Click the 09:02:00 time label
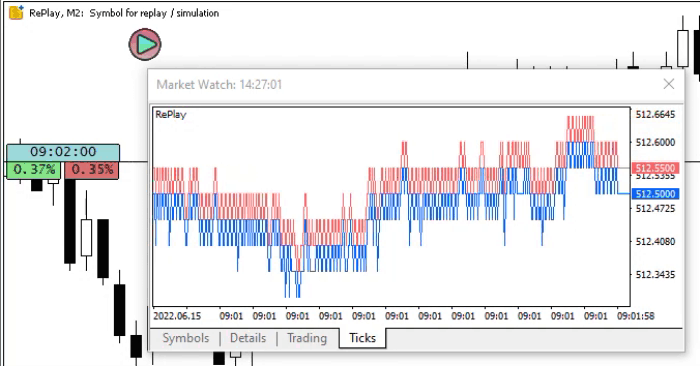 [63, 152]
